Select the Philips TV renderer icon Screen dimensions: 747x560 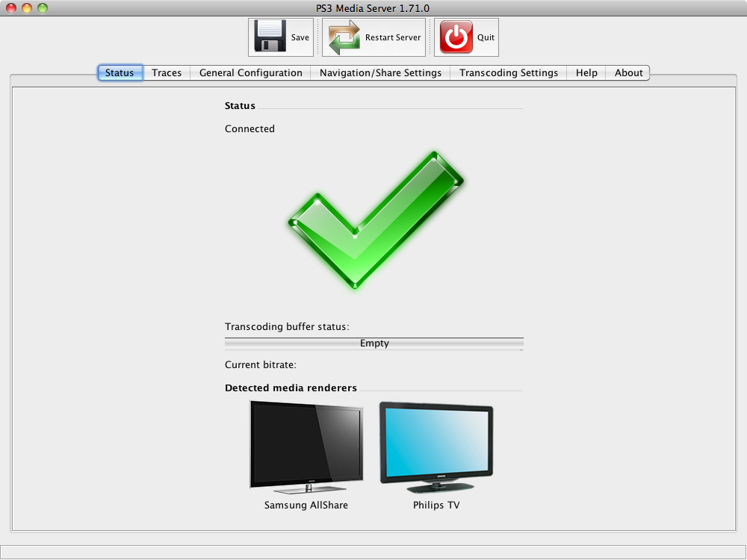pyautogui.click(x=436, y=447)
